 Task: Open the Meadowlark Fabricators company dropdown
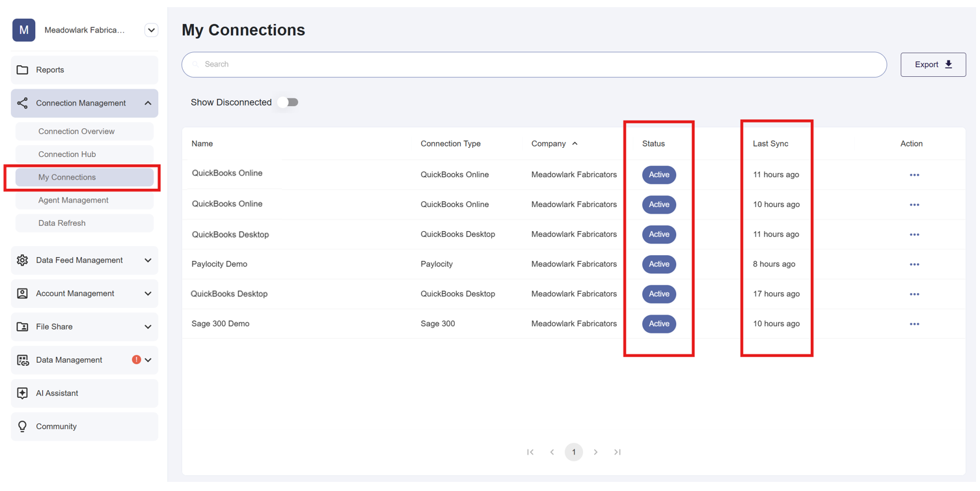tap(151, 30)
